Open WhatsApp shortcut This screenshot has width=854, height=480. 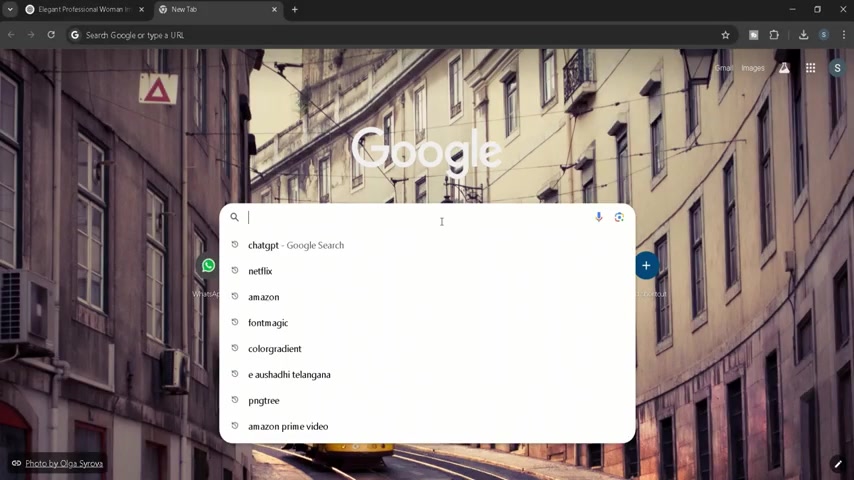coord(208,266)
